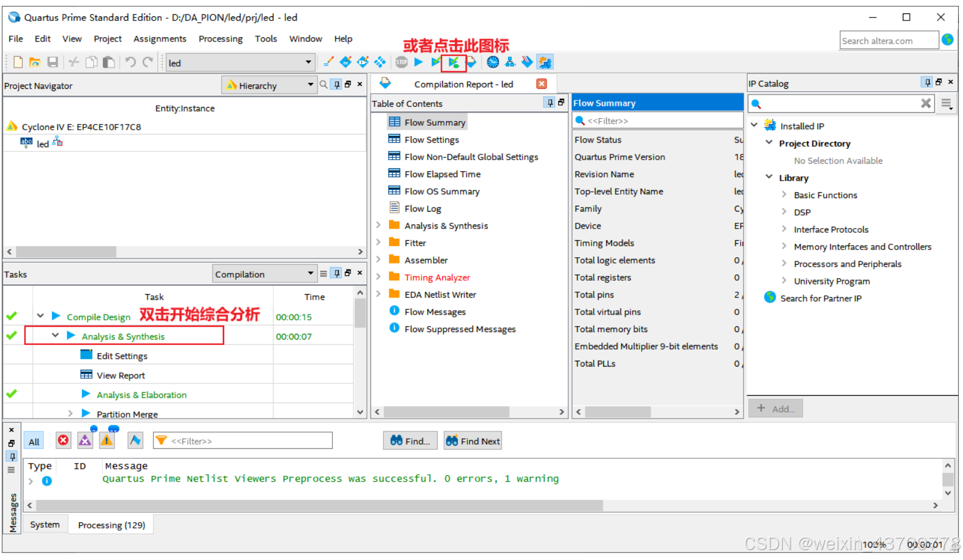Viewport: 963px width, 560px height.
Task: Open the Timing Analyzer clock icon
Action: pyautogui.click(x=493, y=61)
